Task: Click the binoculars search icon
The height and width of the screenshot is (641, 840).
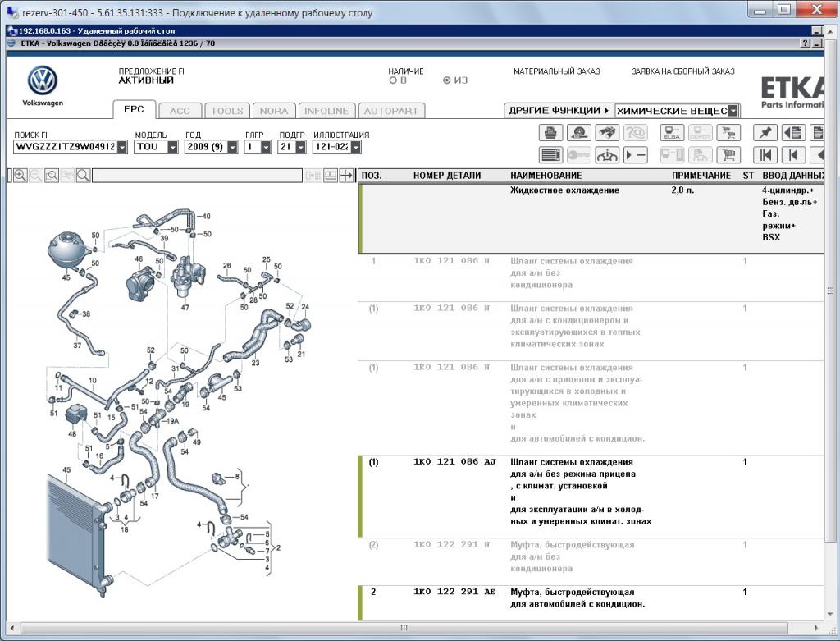Action: (x=607, y=132)
